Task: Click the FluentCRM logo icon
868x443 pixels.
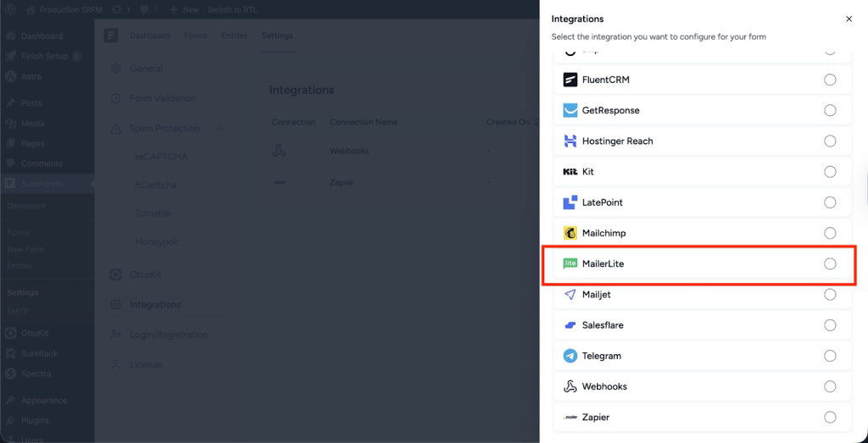Action: (570, 80)
